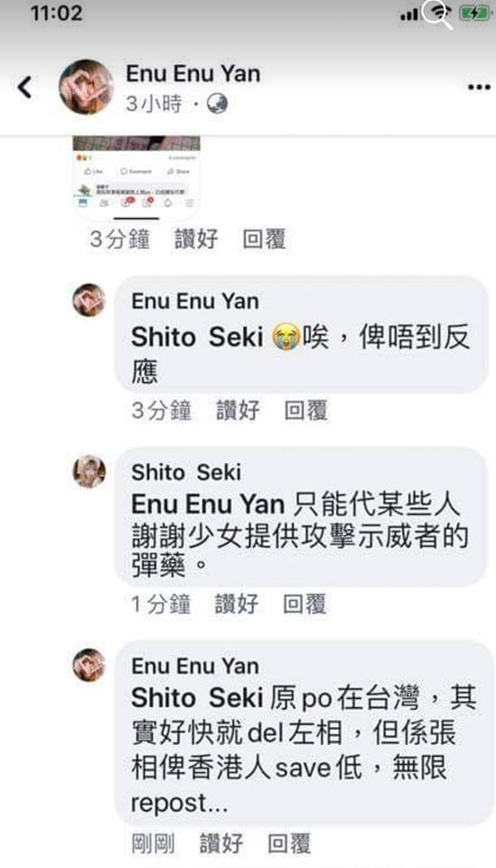The width and height of the screenshot is (496, 868).
Task: Like the image comment posted 3分鐘 ago
Action: pyautogui.click(x=196, y=239)
